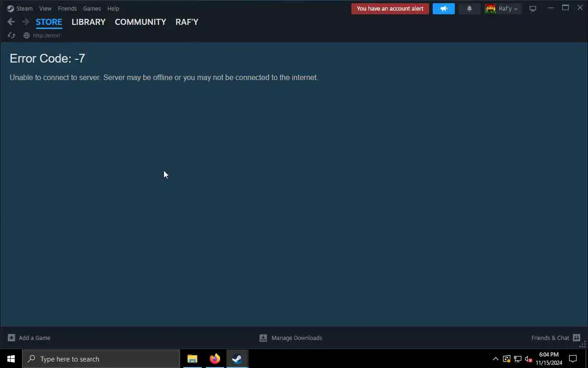Maximize the Steam window
This screenshot has height=368, width=588.
[565, 8]
